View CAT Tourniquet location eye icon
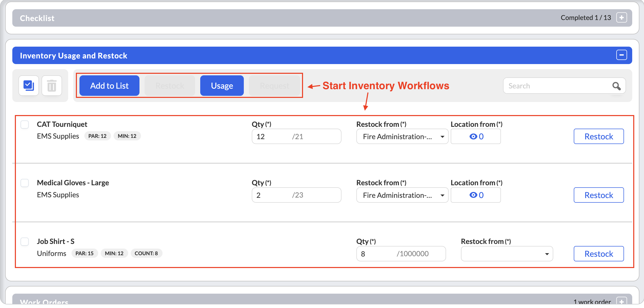This screenshot has height=308, width=644. point(473,137)
